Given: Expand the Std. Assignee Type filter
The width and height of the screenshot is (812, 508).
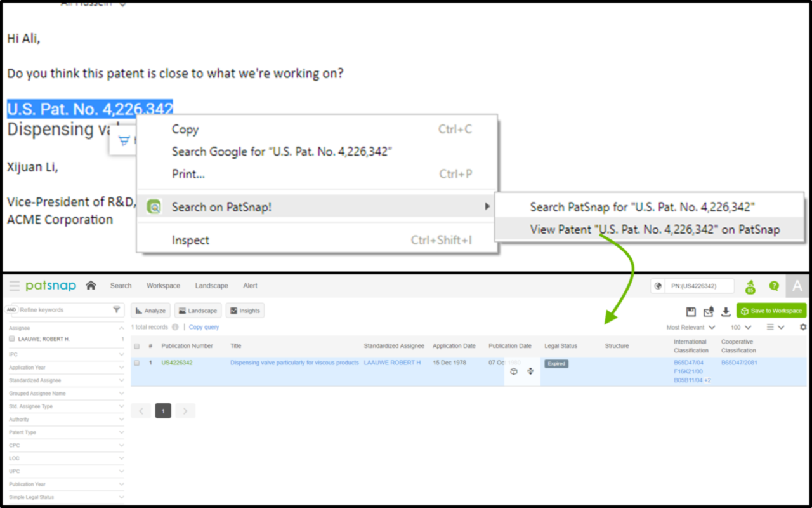Looking at the screenshot, I should pos(122,406).
